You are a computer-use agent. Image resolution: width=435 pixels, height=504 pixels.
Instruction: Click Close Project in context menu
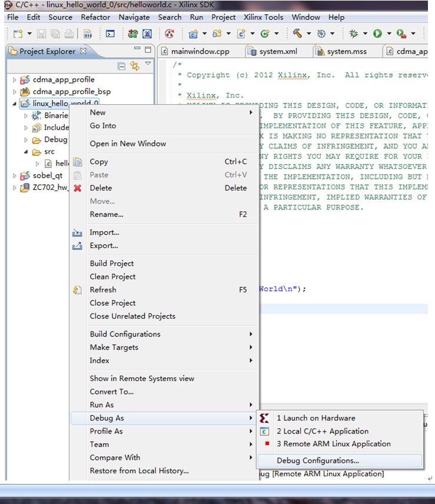(164, 303)
